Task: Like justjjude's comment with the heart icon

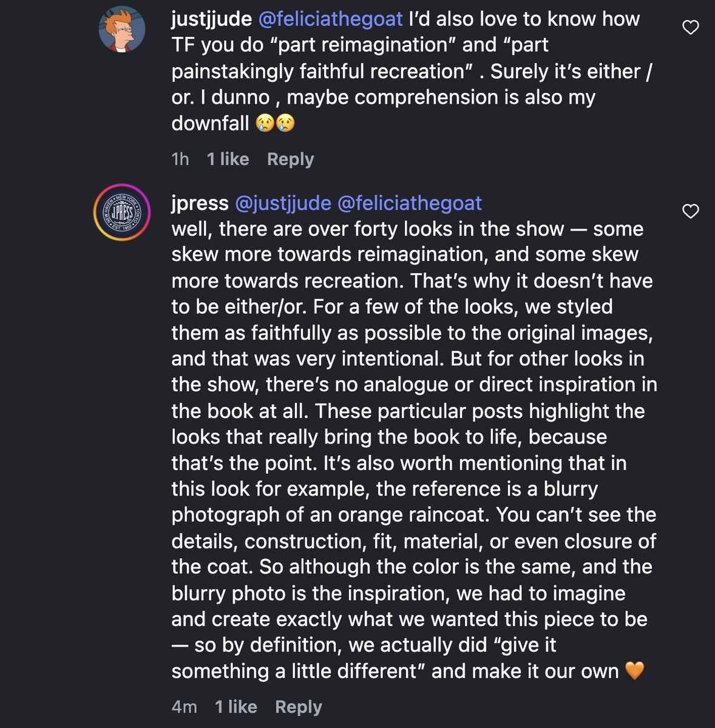Action: (691, 27)
